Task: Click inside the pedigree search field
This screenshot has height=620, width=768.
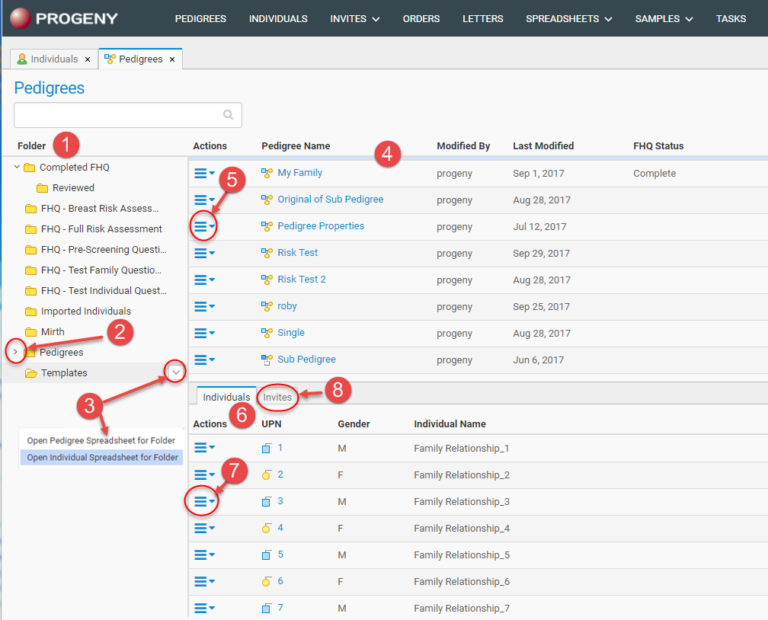Action: 118,115
